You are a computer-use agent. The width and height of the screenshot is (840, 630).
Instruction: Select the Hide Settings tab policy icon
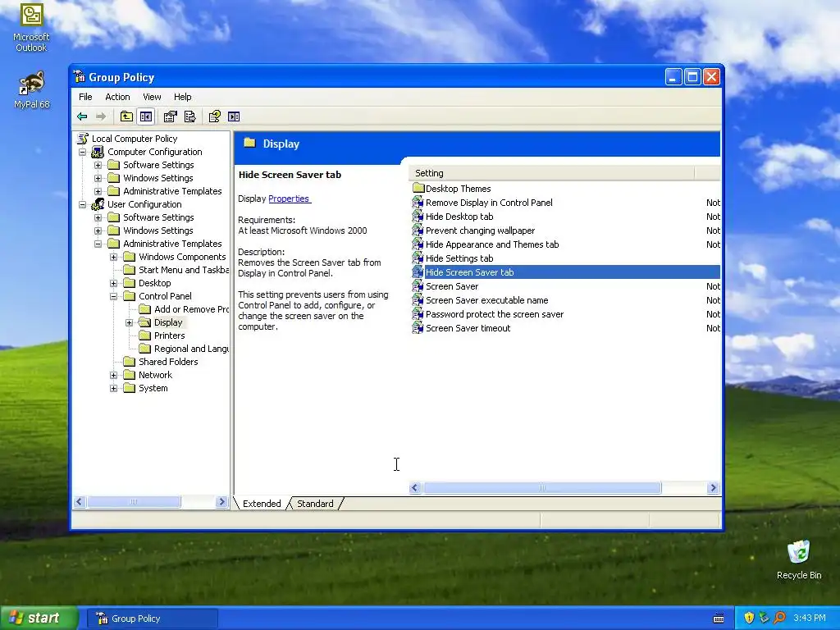[418, 258]
